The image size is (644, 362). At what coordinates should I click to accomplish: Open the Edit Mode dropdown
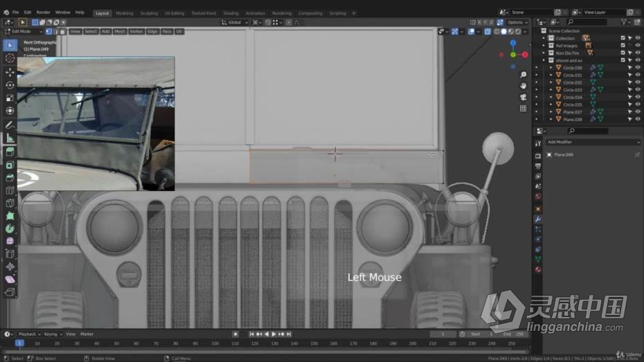tap(23, 32)
